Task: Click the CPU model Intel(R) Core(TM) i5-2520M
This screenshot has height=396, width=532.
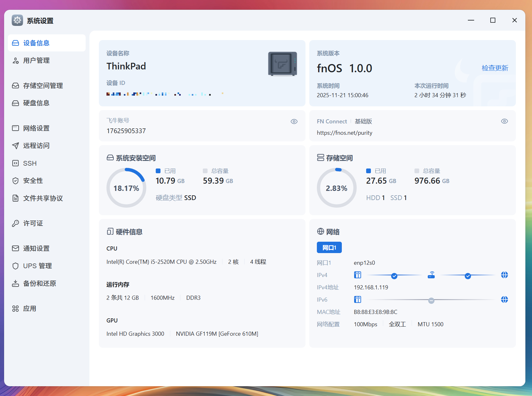Action: coord(161,262)
